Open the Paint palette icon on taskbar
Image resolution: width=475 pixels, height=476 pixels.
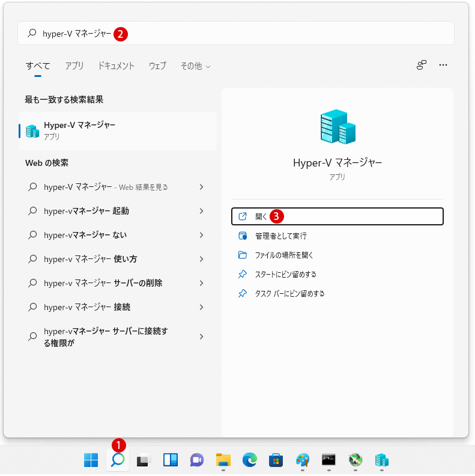pyautogui.click(x=303, y=460)
